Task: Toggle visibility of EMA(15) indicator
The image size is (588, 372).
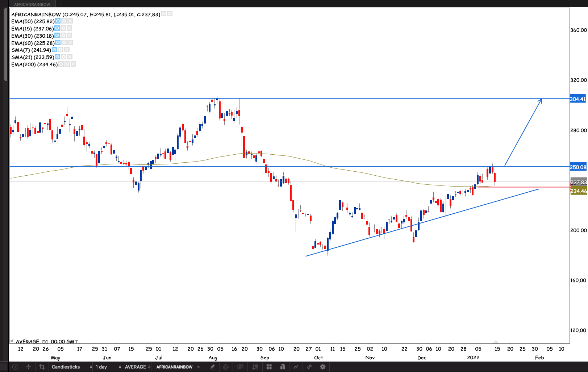Action: point(57,29)
